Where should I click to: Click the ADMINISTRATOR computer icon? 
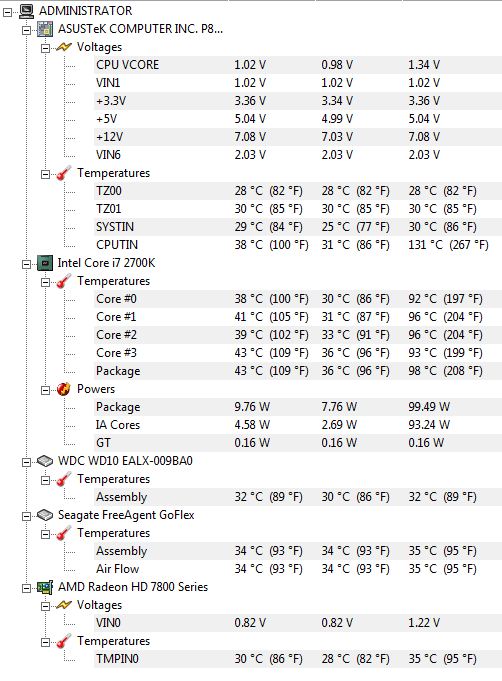(26, 11)
